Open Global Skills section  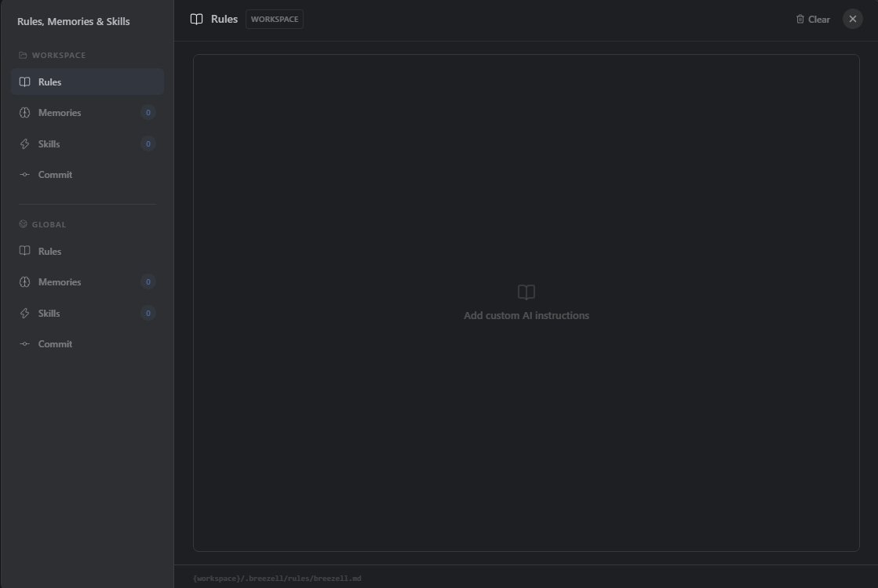click(x=87, y=314)
